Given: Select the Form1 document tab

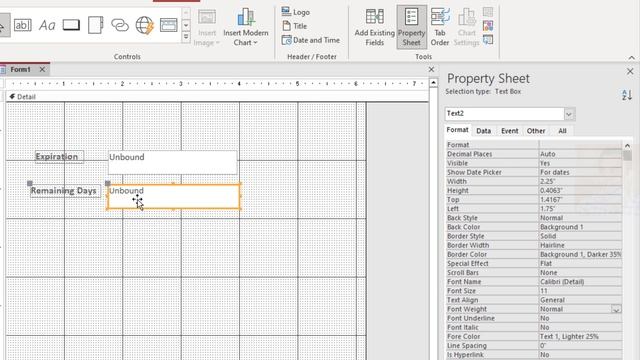Looking at the screenshot, I should coord(20,69).
